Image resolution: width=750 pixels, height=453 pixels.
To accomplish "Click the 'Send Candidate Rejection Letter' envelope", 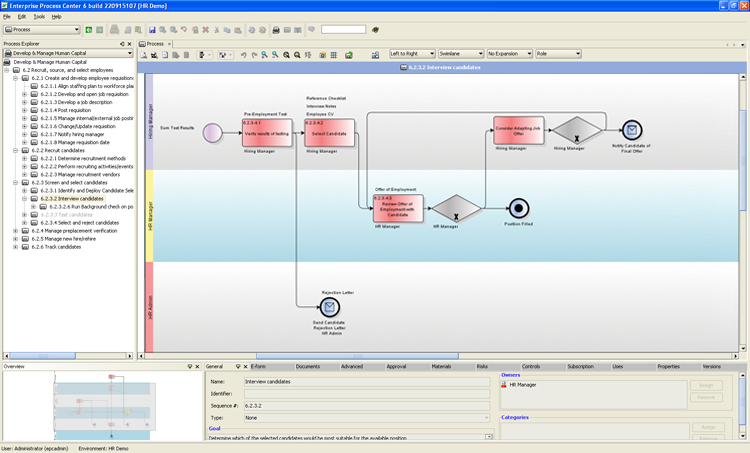I will pyautogui.click(x=331, y=307).
